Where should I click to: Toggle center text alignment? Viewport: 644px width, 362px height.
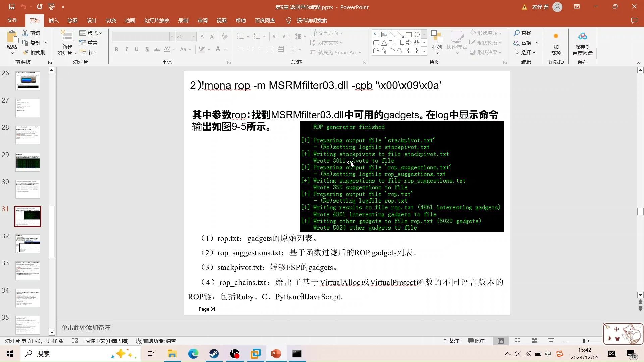click(250, 49)
